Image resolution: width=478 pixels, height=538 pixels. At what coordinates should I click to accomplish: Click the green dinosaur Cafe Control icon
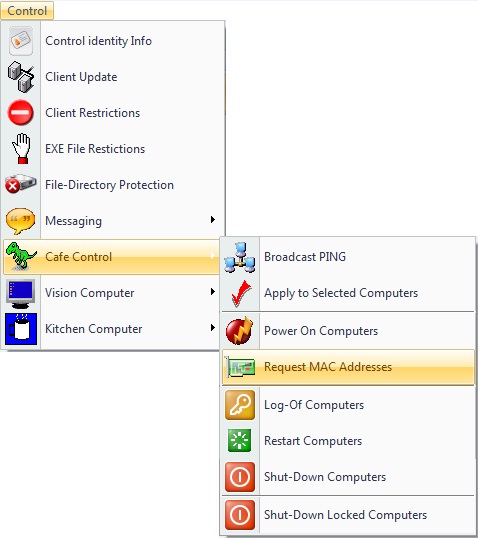pos(21,256)
